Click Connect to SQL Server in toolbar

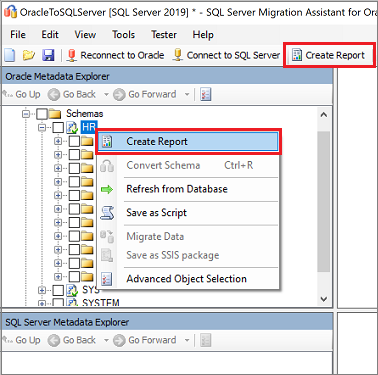(226, 55)
